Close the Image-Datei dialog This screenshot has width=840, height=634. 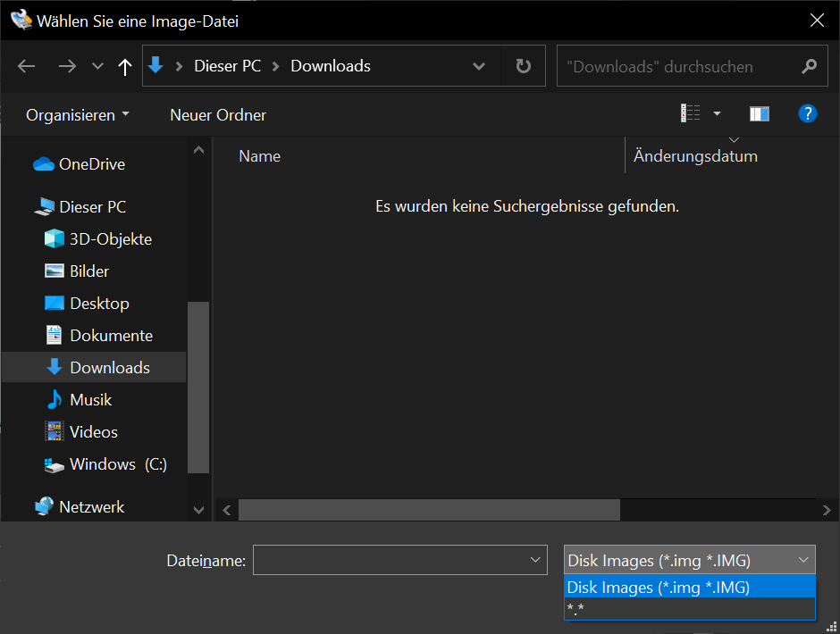817,21
